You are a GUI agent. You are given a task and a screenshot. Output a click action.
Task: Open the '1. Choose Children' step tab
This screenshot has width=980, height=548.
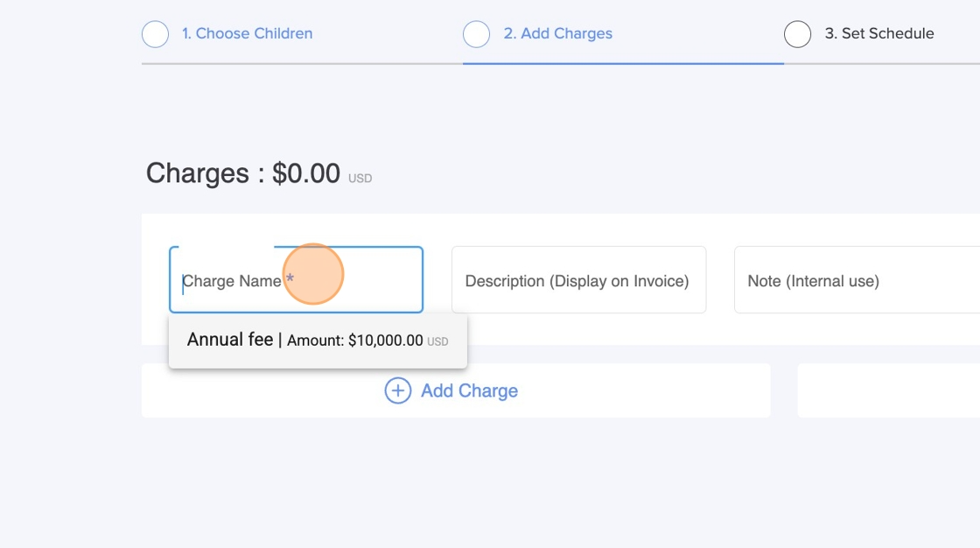[247, 34]
